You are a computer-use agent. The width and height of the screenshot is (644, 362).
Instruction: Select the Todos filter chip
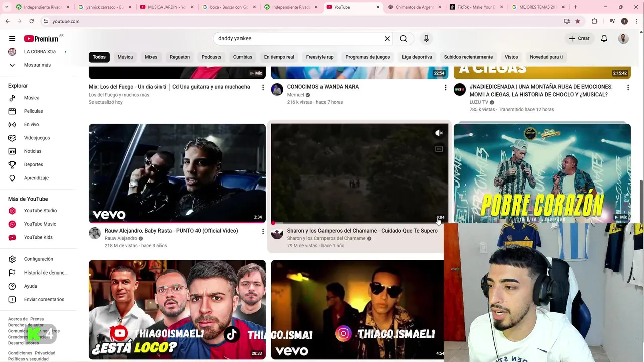coord(99,57)
